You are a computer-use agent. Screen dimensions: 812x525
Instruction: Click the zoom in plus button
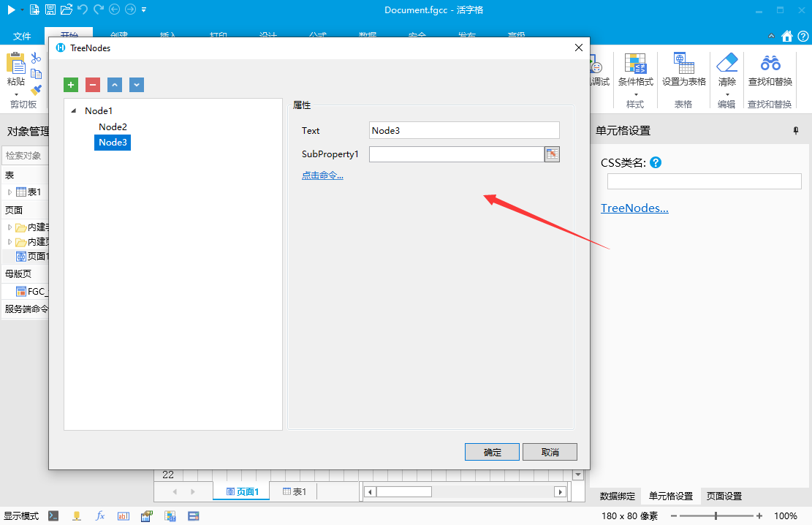pyautogui.click(x=759, y=515)
